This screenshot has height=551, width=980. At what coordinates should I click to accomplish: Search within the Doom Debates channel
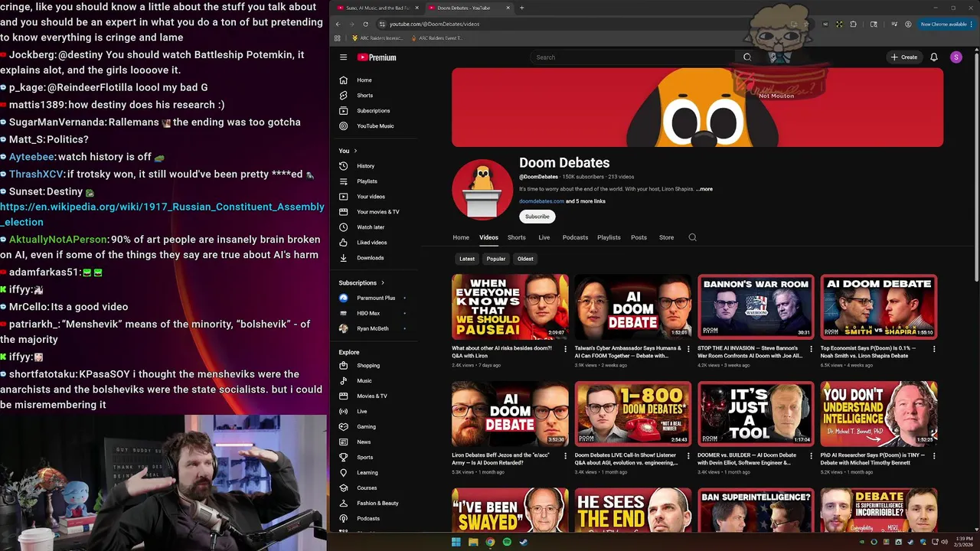[x=692, y=237]
